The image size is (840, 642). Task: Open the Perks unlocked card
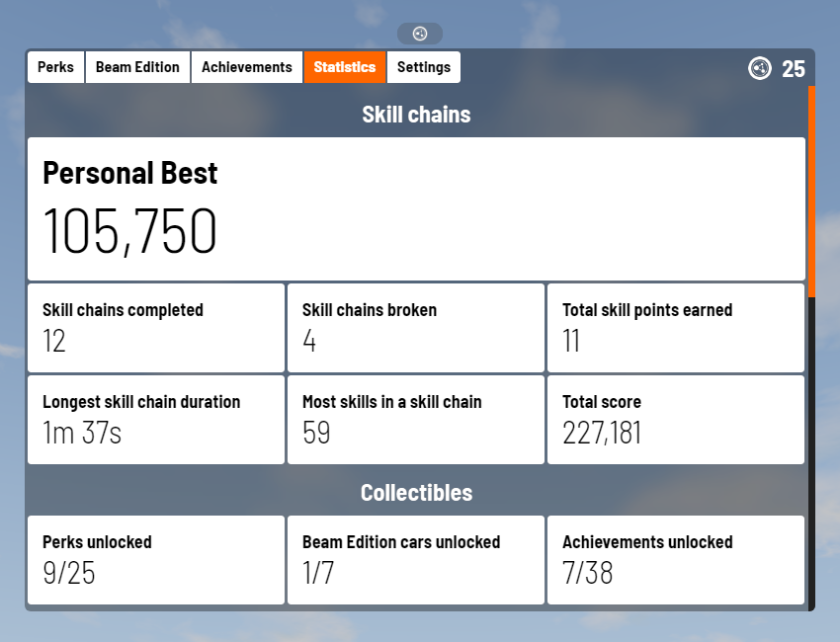coord(156,560)
